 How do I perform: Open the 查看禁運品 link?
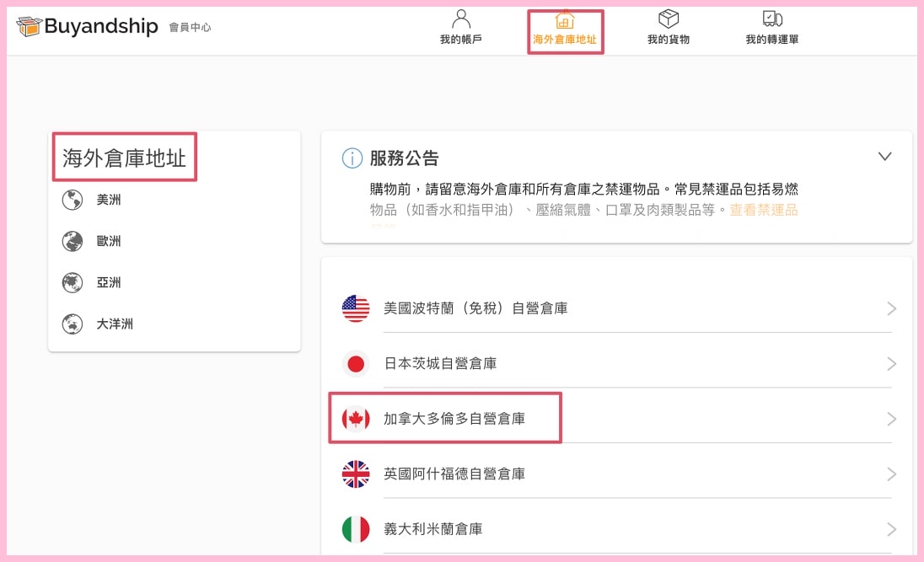pos(763,210)
